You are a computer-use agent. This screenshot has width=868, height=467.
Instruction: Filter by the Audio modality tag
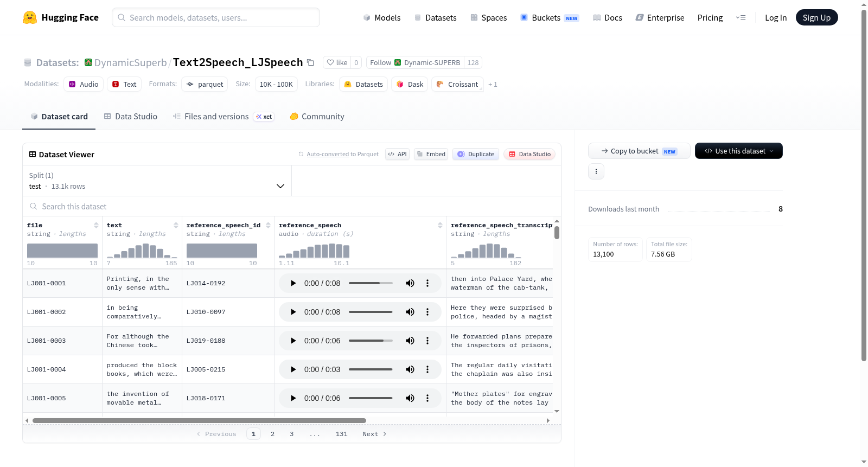coord(84,84)
